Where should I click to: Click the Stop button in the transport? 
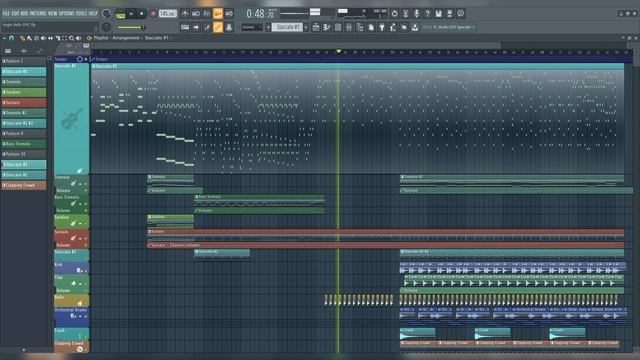(x=142, y=13)
